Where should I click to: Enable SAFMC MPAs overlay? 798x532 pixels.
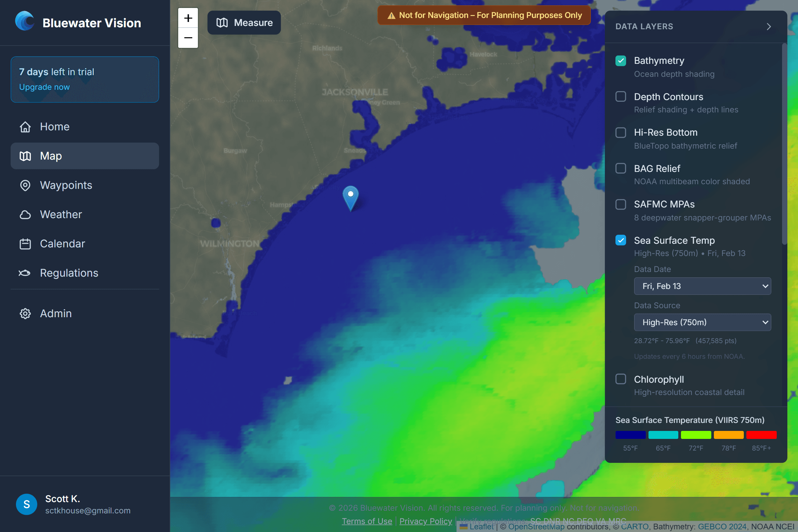621,204
